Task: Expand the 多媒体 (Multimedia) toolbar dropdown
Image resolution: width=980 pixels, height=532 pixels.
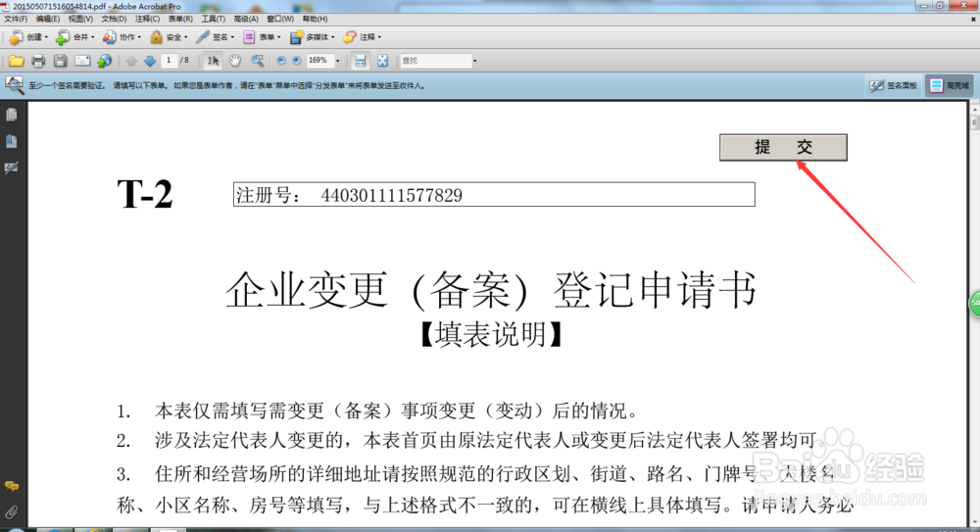Action: [x=332, y=37]
